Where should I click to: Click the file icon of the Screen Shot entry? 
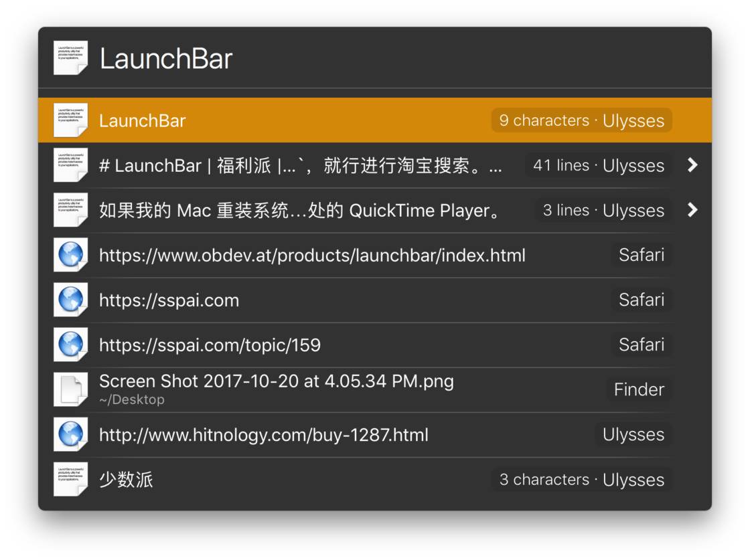click(x=70, y=389)
